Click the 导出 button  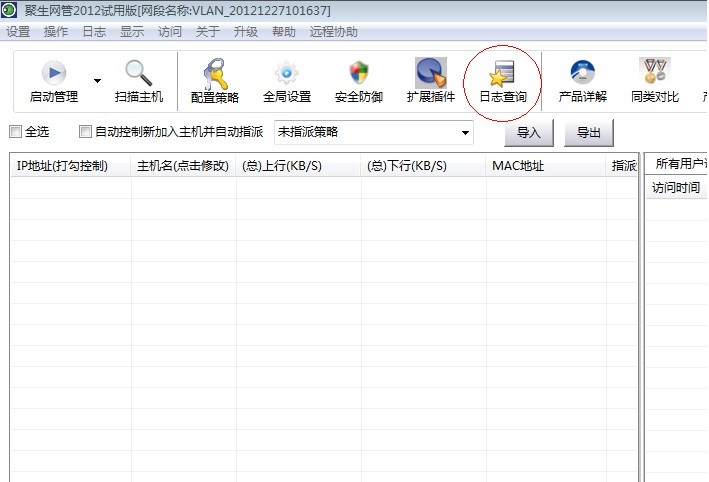point(589,133)
